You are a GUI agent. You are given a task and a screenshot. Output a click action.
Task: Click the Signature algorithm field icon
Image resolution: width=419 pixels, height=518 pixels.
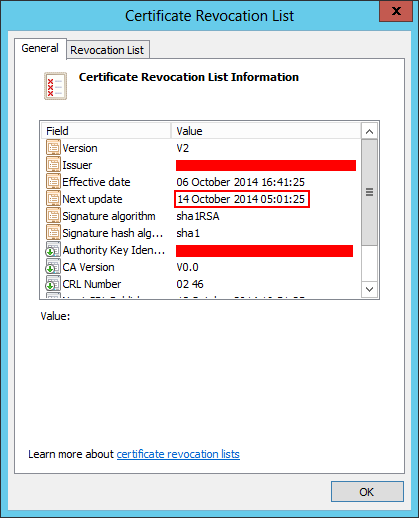(53, 216)
